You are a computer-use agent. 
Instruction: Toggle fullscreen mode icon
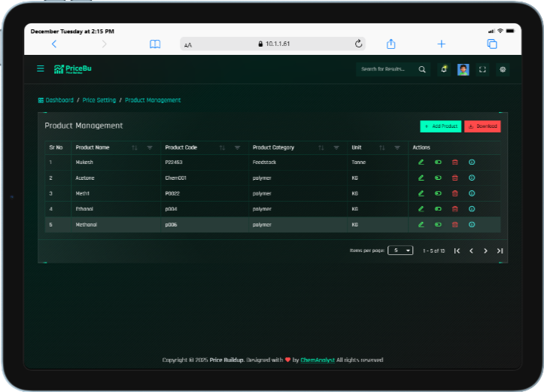coord(482,69)
